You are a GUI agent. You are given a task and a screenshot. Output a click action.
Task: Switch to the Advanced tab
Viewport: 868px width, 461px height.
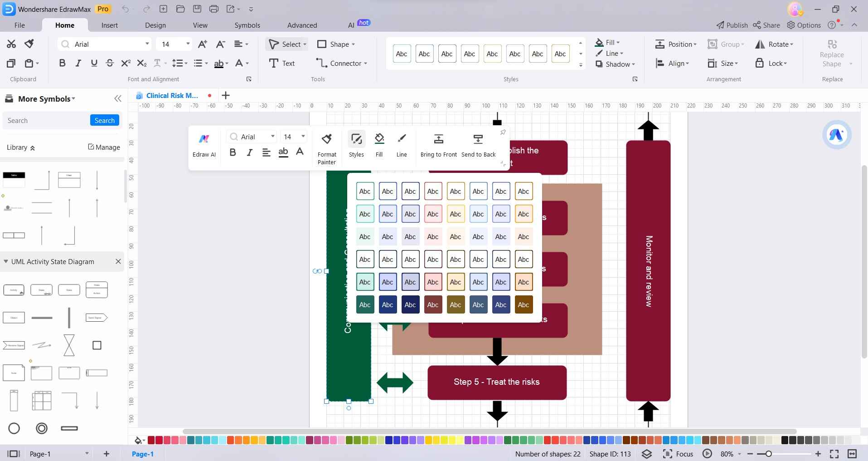[x=302, y=25]
